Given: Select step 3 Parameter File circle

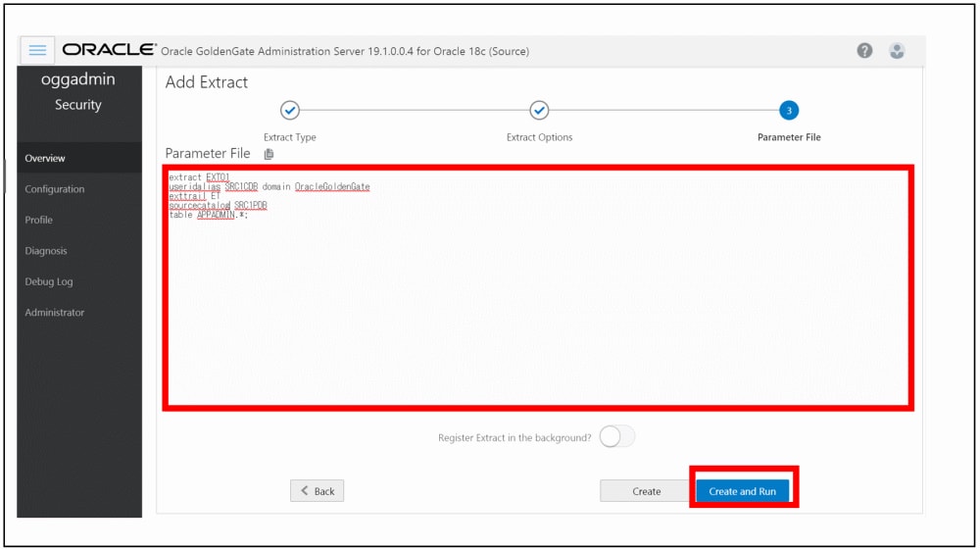Looking at the screenshot, I should (789, 111).
